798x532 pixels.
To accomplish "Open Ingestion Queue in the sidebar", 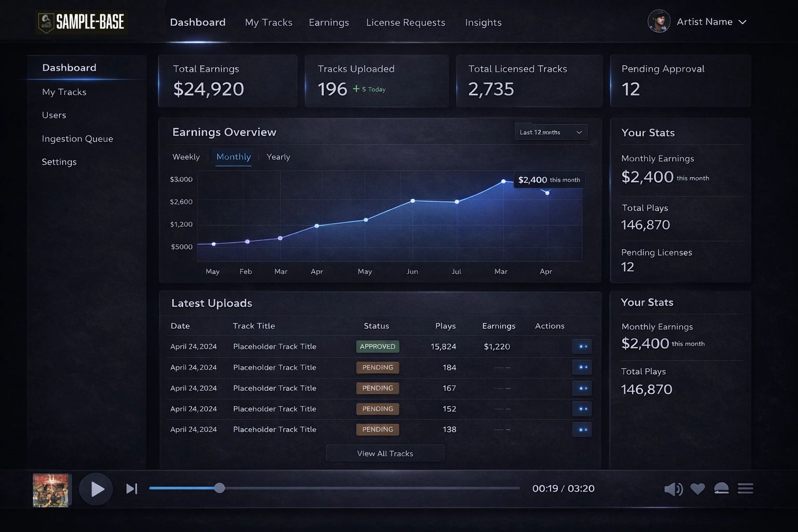I will [x=77, y=139].
